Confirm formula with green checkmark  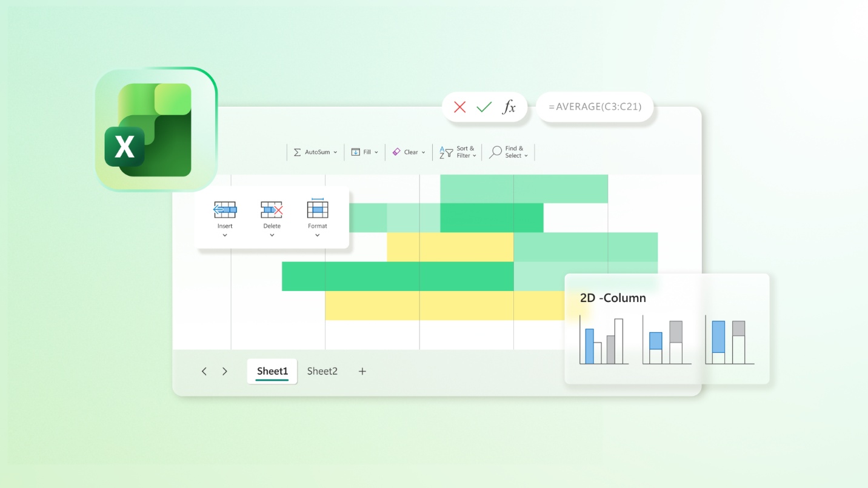(484, 107)
